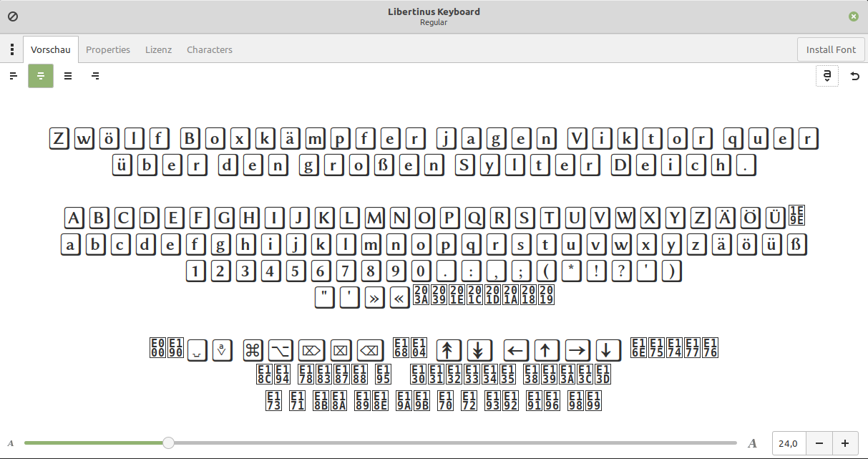Select the lorem ipsum body text preview icon
The height and width of the screenshot is (459, 868).
coord(68,76)
